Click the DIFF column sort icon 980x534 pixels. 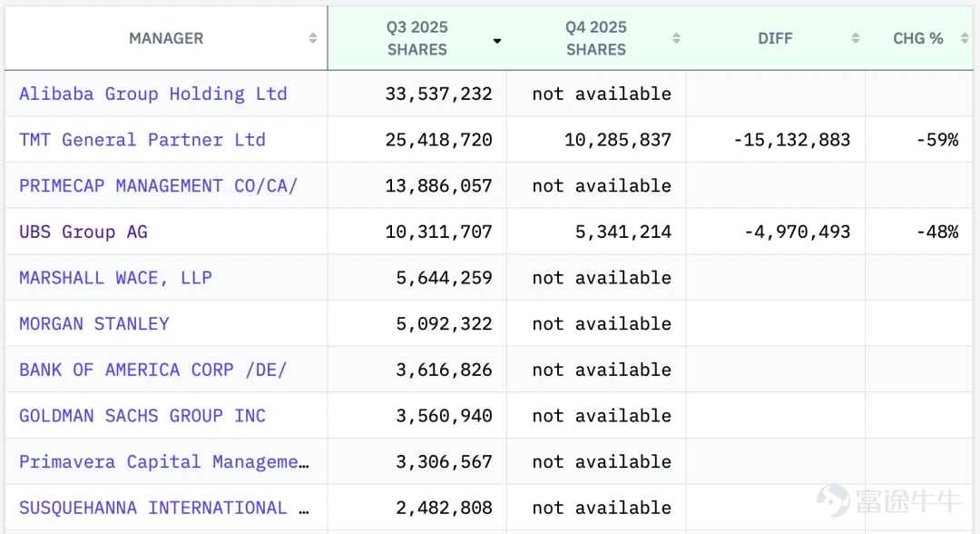(856, 39)
